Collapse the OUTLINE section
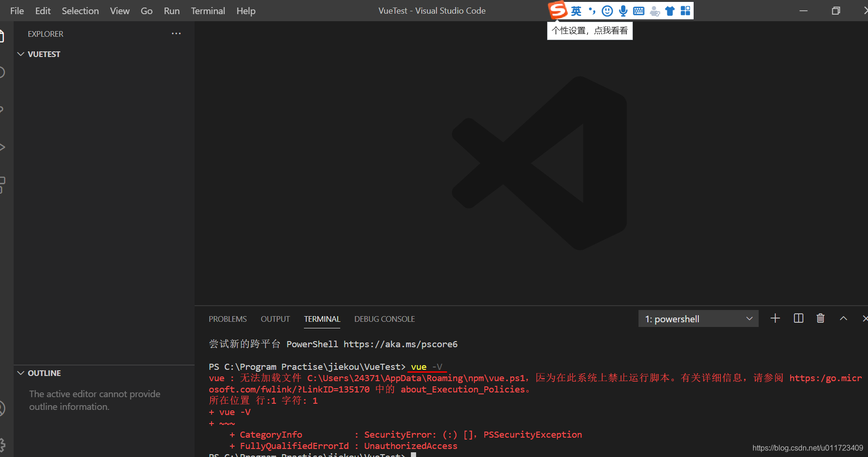Screen dimensions: 868x457 (x=44, y=373)
